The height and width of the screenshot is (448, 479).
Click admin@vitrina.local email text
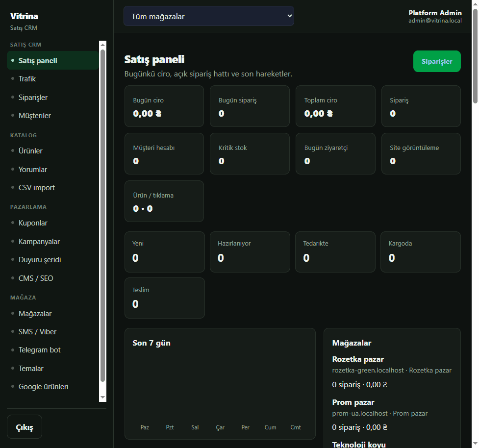pyautogui.click(x=435, y=21)
